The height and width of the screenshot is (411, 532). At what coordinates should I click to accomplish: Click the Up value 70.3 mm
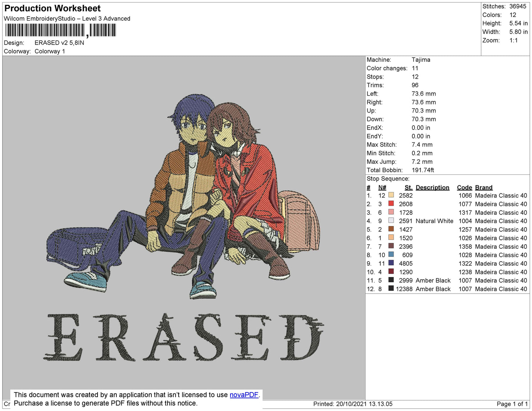tap(424, 110)
